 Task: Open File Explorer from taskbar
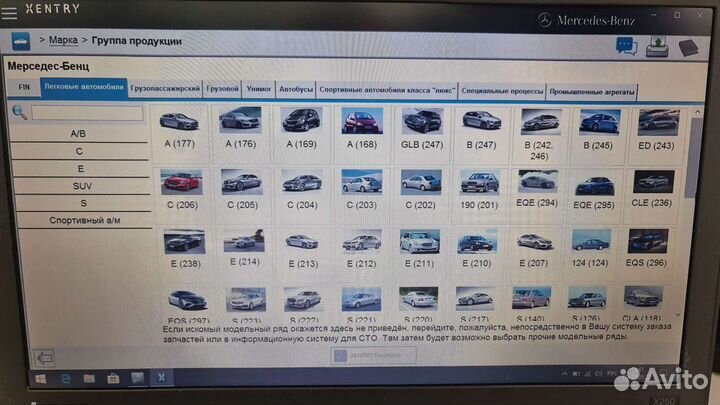pyautogui.click(x=89, y=378)
